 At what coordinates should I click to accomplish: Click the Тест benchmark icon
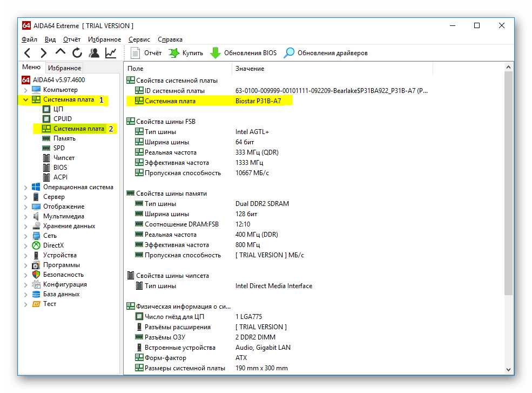click(36, 304)
